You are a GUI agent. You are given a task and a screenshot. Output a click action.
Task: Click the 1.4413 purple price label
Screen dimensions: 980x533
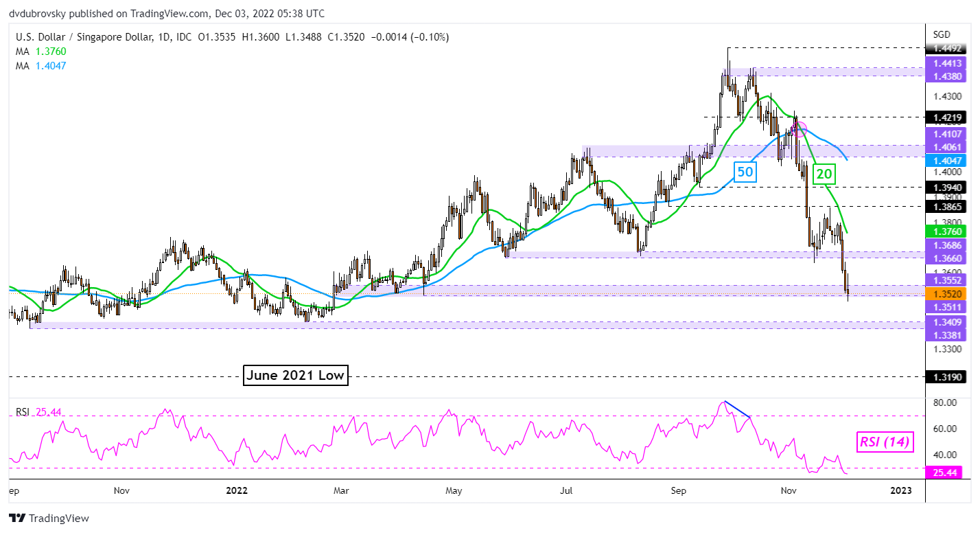coord(946,63)
